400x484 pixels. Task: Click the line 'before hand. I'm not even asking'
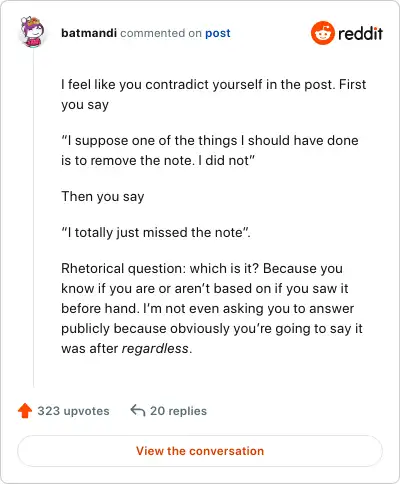(x=207, y=309)
